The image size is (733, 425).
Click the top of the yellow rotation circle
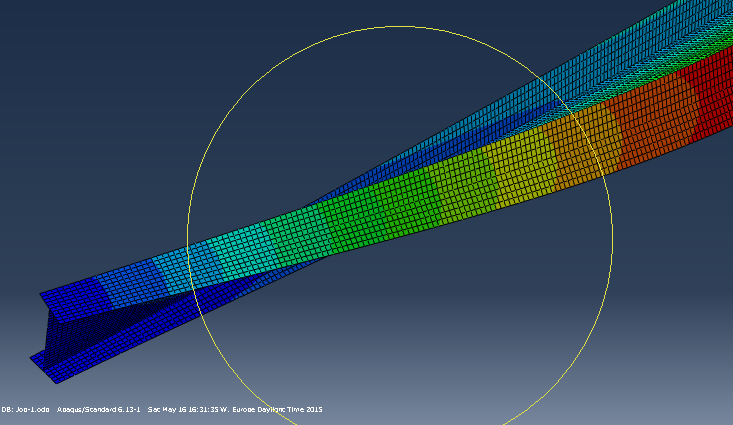click(400, 27)
